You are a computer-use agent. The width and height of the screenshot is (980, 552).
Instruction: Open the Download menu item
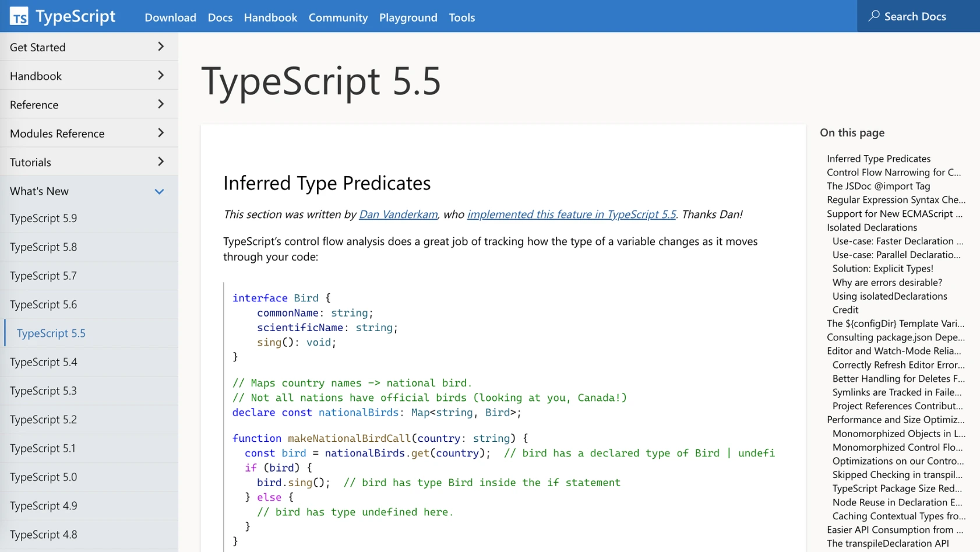click(x=170, y=17)
